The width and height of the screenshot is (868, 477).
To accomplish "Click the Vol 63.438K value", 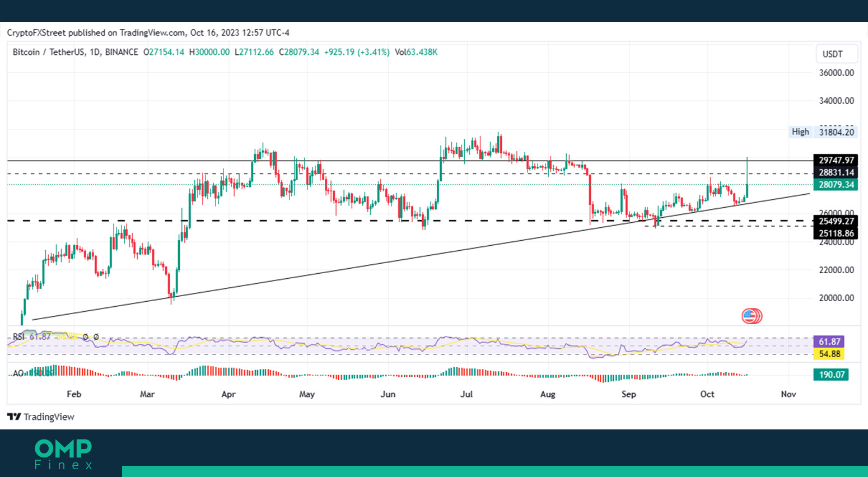I will (x=416, y=52).
